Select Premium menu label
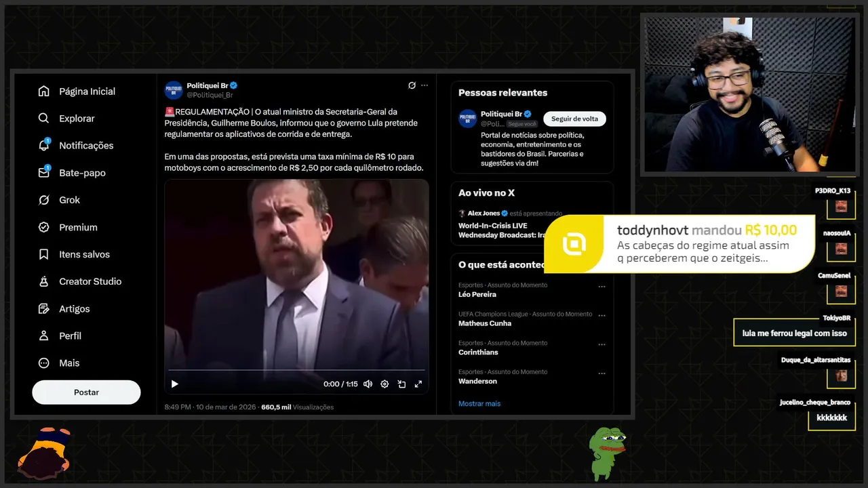This screenshot has width=868, height=488. click(x=78, y=227)
